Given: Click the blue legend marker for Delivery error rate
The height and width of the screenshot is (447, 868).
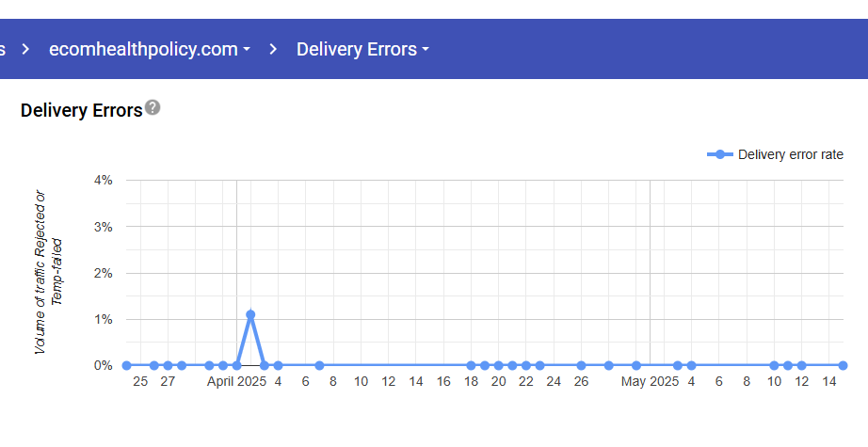Looking at the screenshot, I should pos(720,154).
